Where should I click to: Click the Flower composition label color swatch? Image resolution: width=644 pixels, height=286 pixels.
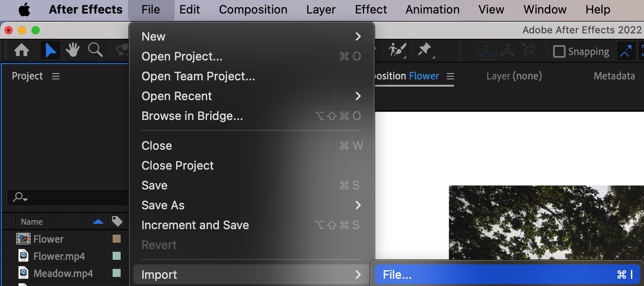(117, 239)
